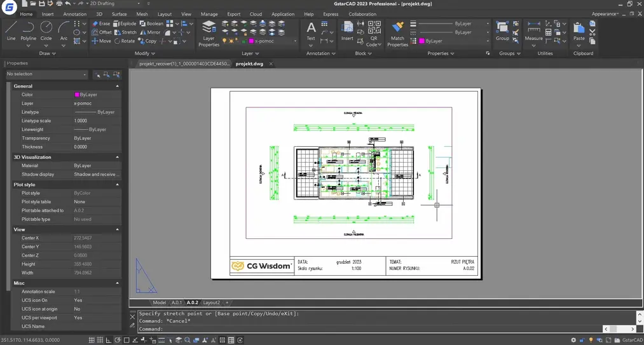Screen dimensions: 644x345
Task: Expand the Layer panel flyout
Action: [250, 53]
